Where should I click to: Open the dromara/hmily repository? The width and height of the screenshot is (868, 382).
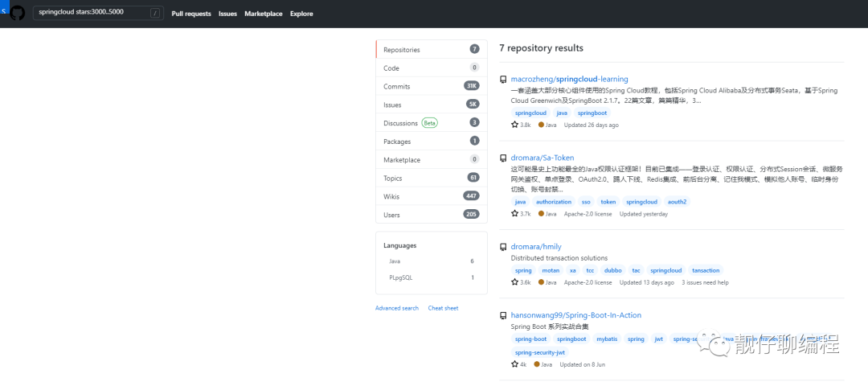(536, 246)
